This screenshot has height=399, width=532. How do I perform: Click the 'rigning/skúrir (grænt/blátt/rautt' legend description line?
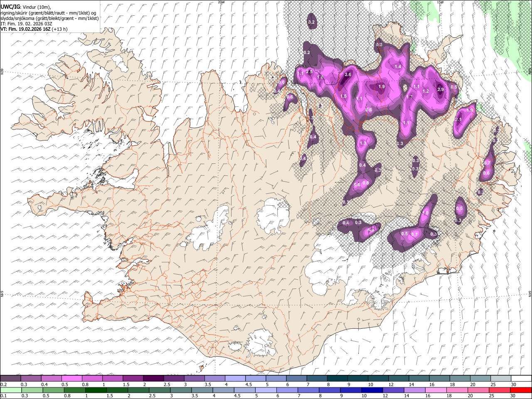pyautogui.click(x=49, y=13)
